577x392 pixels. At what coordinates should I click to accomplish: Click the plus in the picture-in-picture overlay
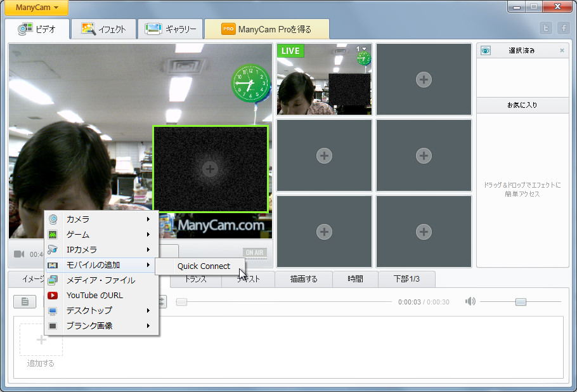point(210,169)
